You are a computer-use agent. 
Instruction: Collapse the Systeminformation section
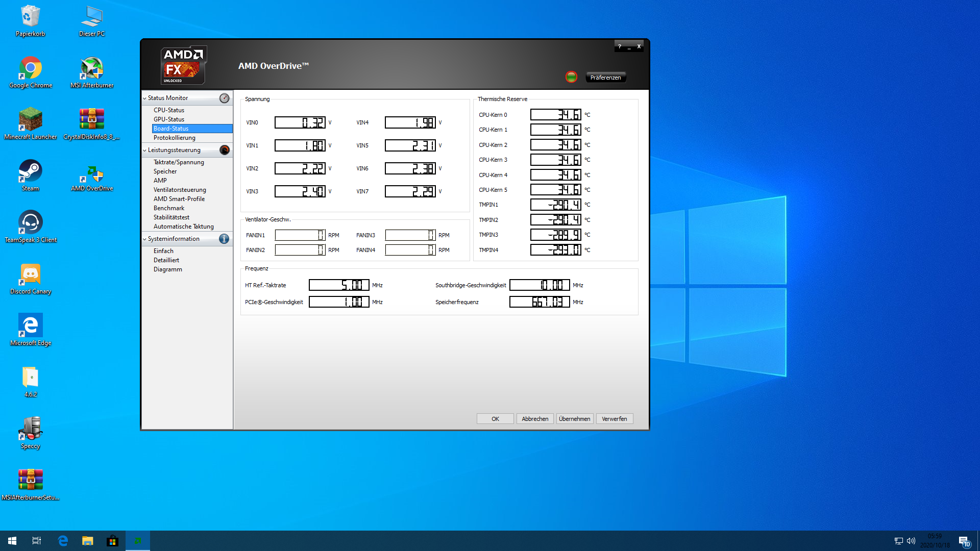pyautogui.click(x=145, y=239)
